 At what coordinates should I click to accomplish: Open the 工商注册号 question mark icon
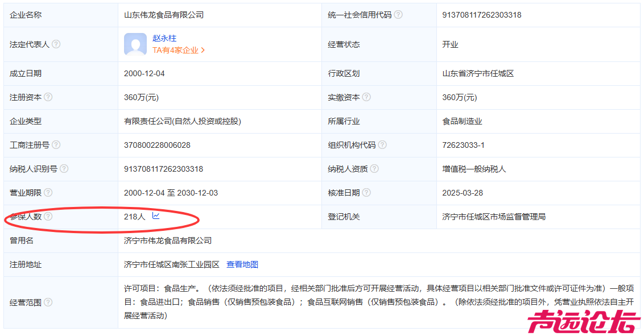[56, 145]
